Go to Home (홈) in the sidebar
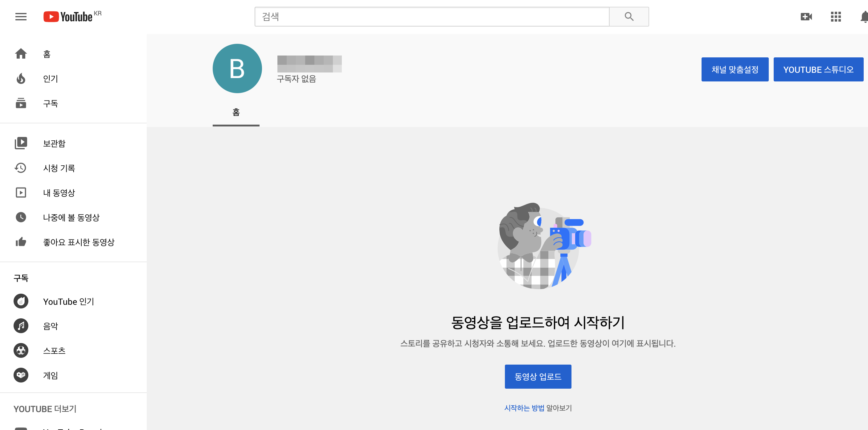The image size is (868, 430). click(x=47, y=54)
